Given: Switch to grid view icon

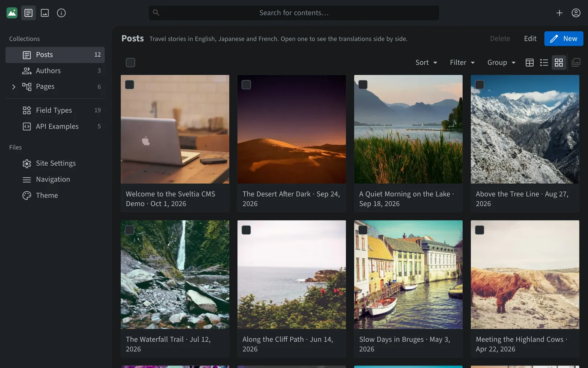Looking at the screenshot, I should 559,63.
